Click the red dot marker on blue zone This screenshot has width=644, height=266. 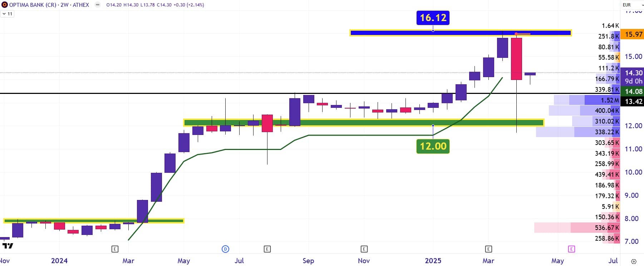click(x=516, y=34)
